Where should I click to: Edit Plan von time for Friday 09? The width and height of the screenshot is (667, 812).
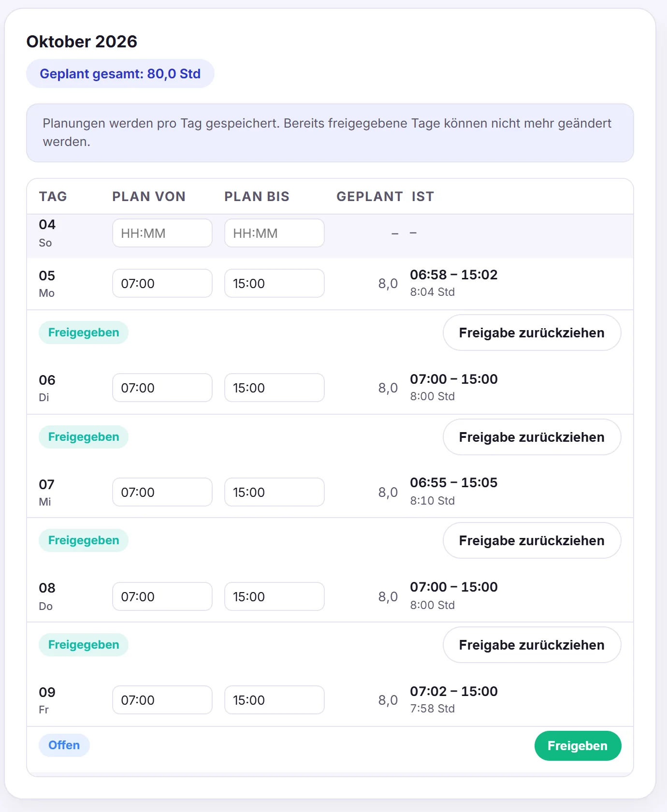(x=162, y=700)
